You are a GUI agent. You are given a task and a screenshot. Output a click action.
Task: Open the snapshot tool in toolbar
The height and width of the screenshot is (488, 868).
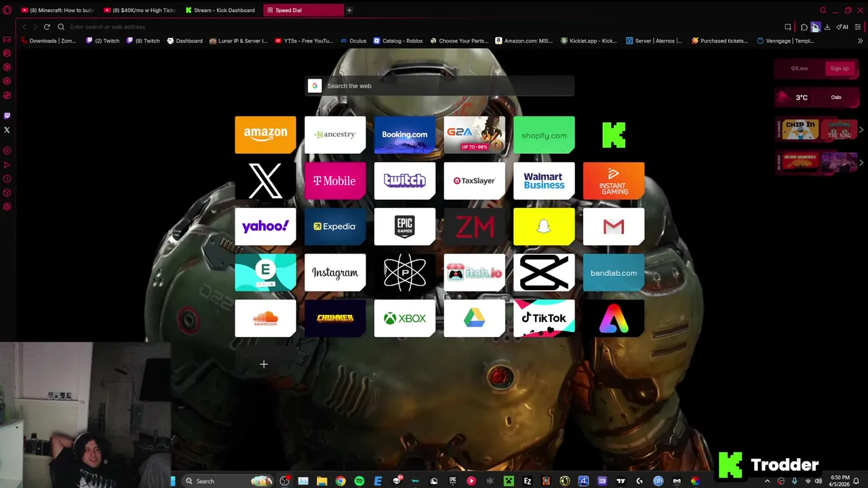[x=788, y=27]
